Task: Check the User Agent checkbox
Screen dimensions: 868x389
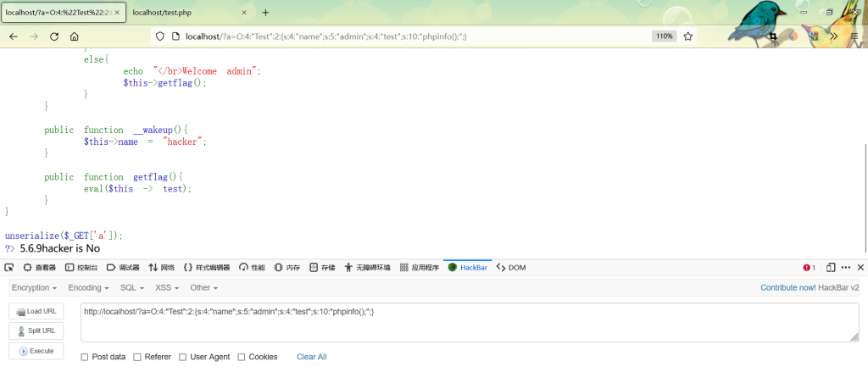Action: [x=183, y=357]
